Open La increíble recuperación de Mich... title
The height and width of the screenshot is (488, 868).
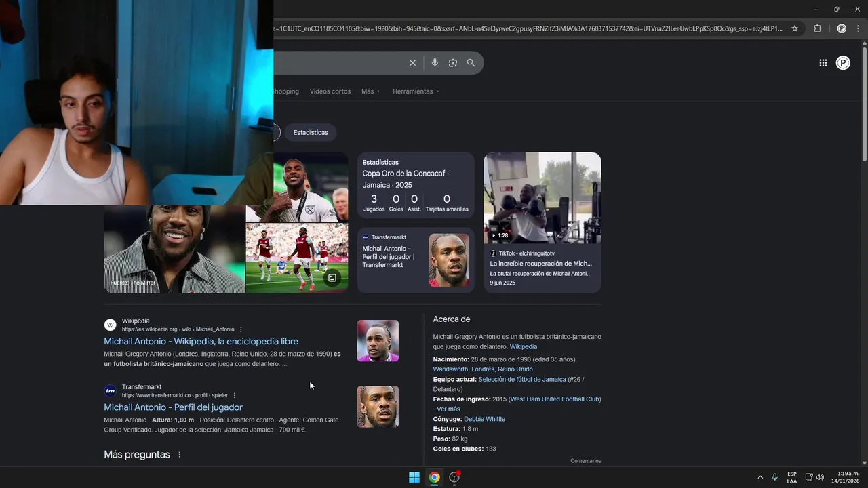point(540,264)
